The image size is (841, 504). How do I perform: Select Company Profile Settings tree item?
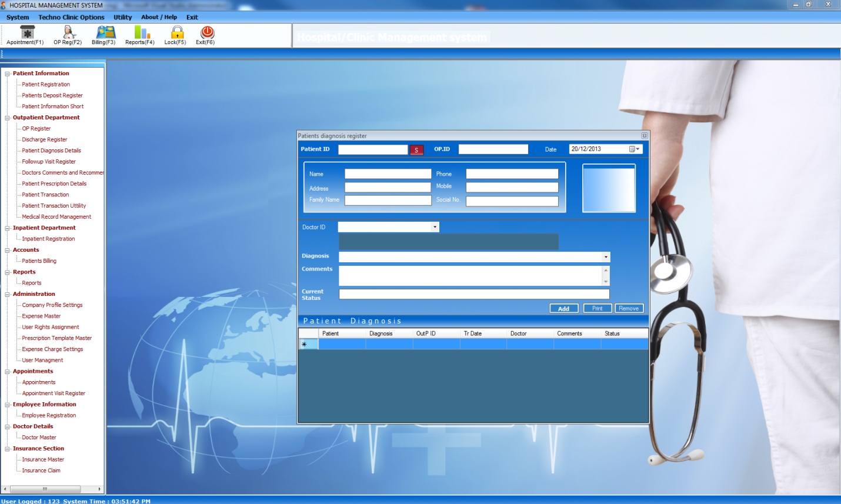pos(52,305)
